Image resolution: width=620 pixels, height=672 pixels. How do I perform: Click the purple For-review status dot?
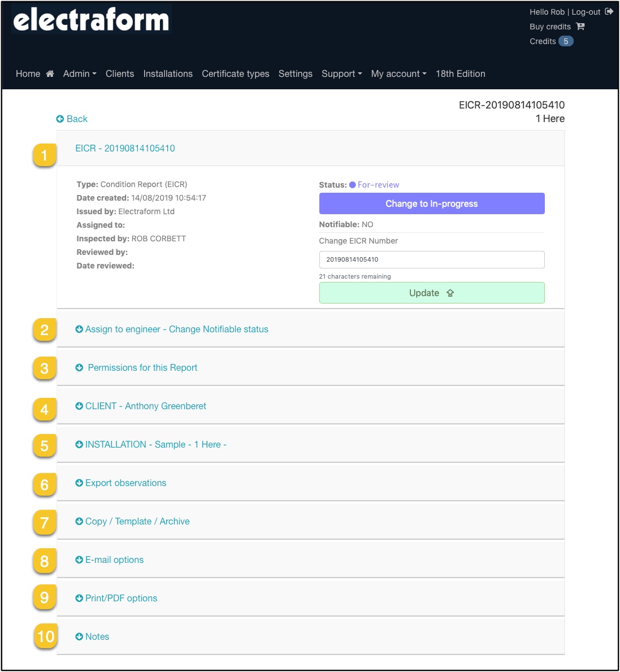click(x=353, y=185)
